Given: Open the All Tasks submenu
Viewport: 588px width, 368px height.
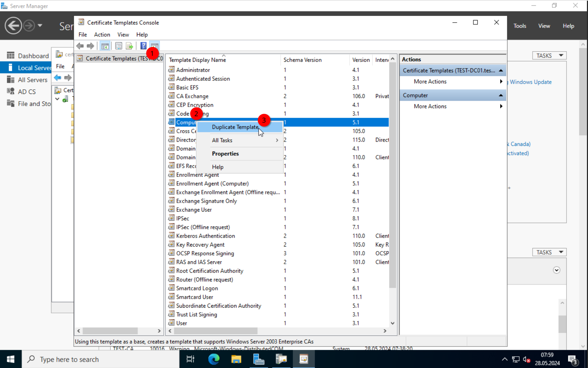Looking at the screenshot, I should tap(240, 140).
